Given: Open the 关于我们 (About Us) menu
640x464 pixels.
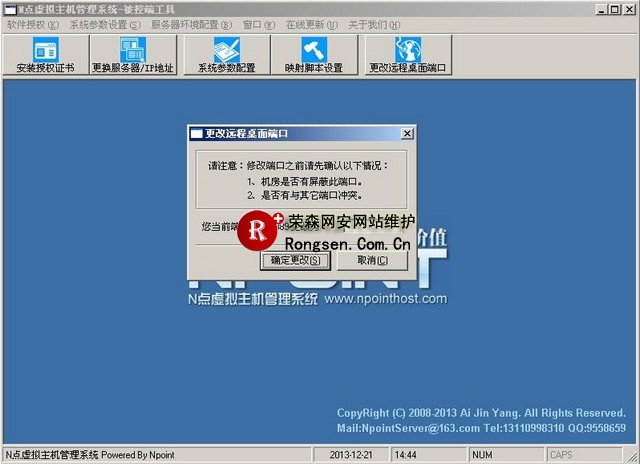Looking at the screenshot, I should click(x=371, y=23).
